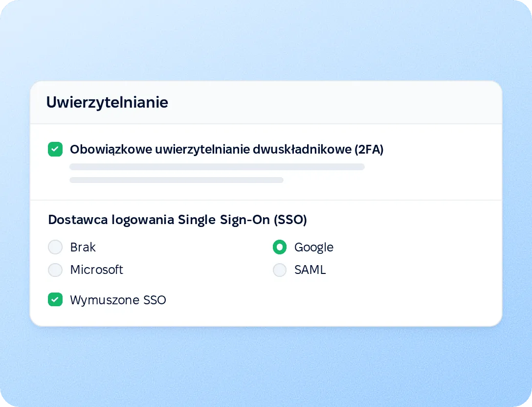
Task: Click the Dostawca logowania Single Sign-On (SSO) label
Action: tap(177, 220)
